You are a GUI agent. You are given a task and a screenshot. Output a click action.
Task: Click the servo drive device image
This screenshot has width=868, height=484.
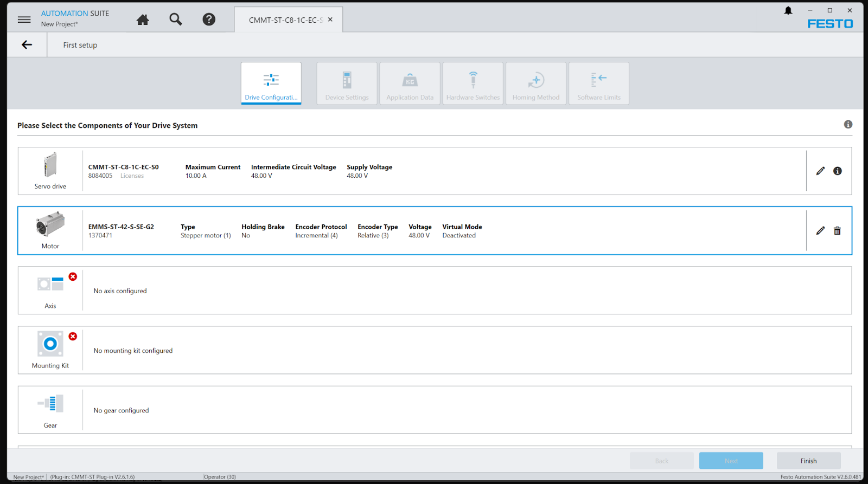(50, 165)
